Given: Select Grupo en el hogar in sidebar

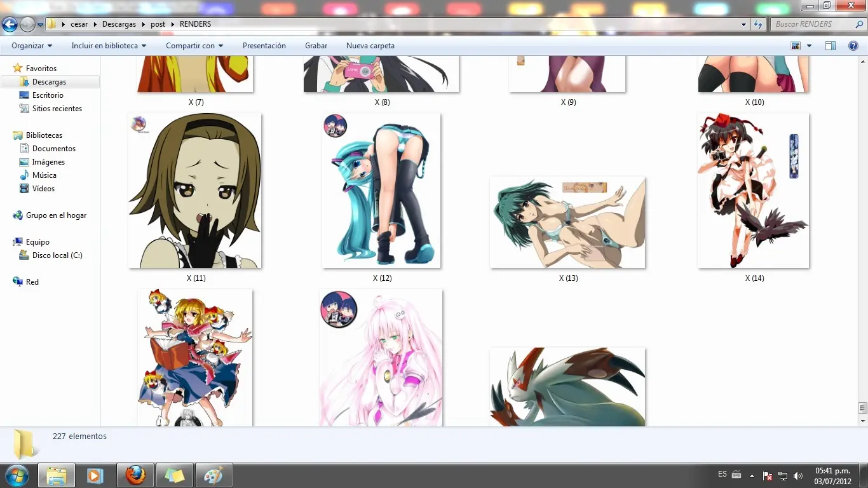Looking at the screenshot, I should pos(56,215).
